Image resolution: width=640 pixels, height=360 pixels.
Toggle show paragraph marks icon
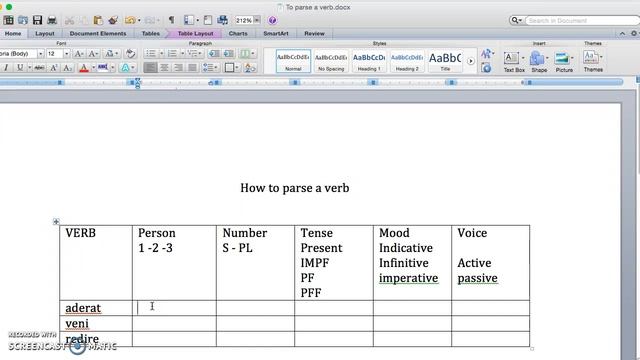(x=171, y=20)
